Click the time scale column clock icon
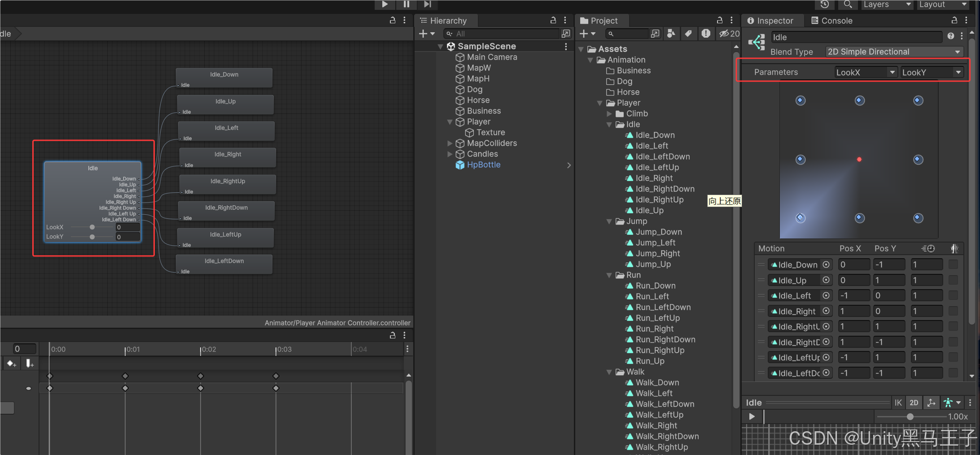 [928, 248]
